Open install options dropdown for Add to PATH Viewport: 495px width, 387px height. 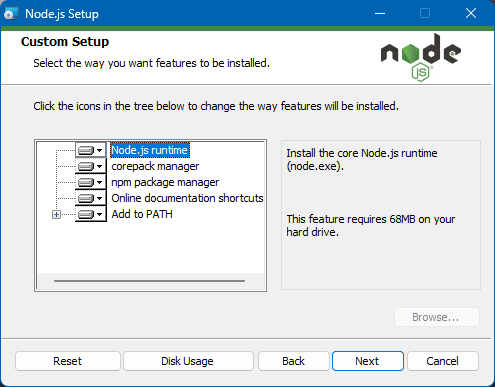point(91,214)
